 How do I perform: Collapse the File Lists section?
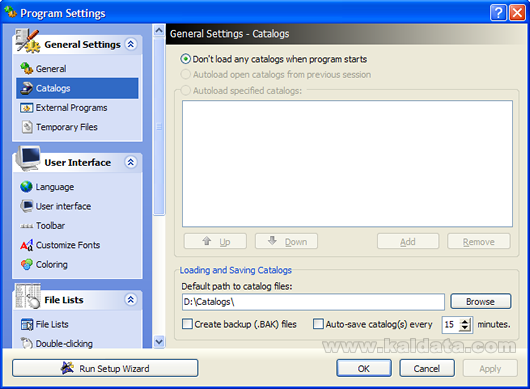click(x=131, y=299)
